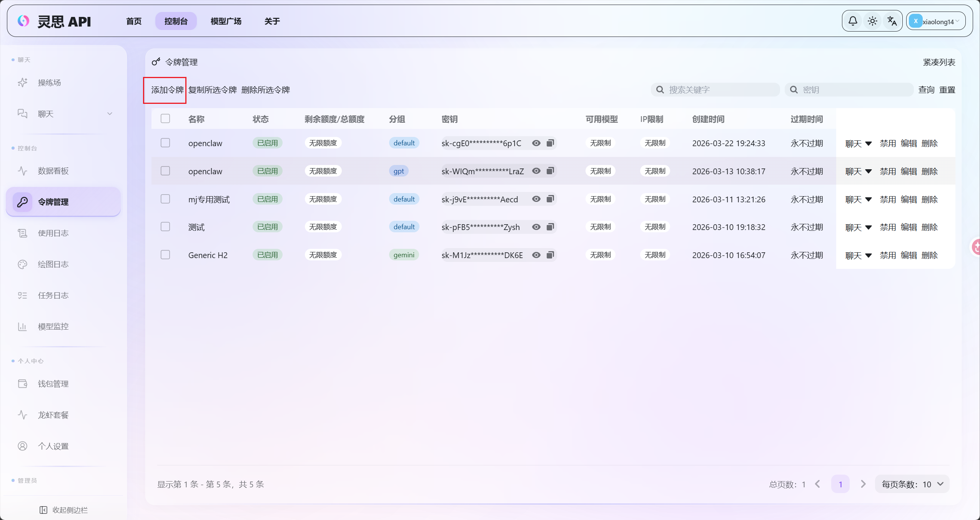Open the 每页条数 10 page size dropdown
The image size is (980, 520).
[912, 484]
